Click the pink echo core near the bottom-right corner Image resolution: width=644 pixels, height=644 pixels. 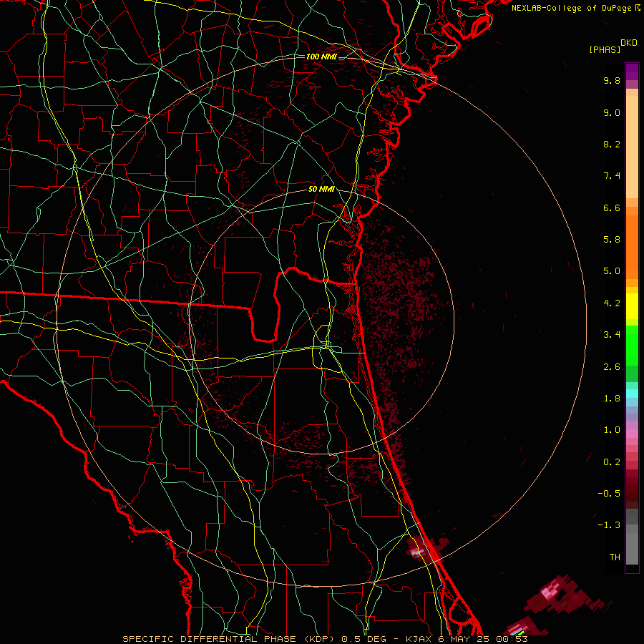550,592
